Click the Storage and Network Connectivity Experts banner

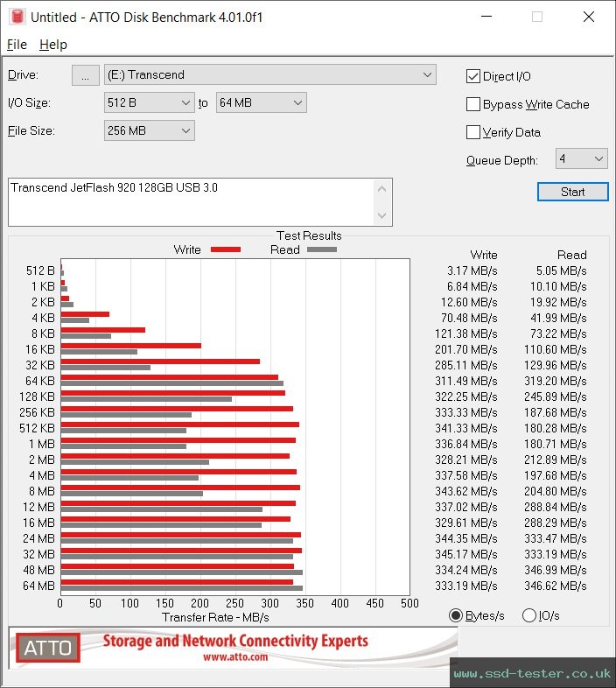[x=235, y=641]
